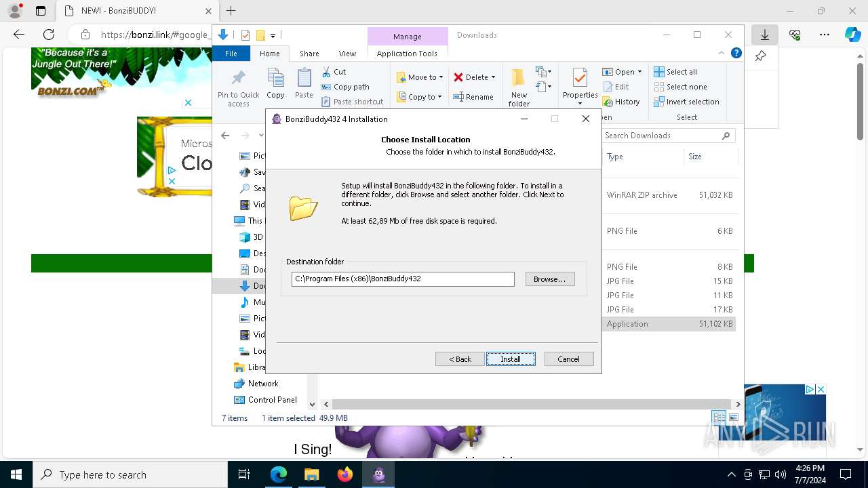Open browser Settings and more menu
Image resolution: width=868 pixels, height=488 pixels.
825,35
